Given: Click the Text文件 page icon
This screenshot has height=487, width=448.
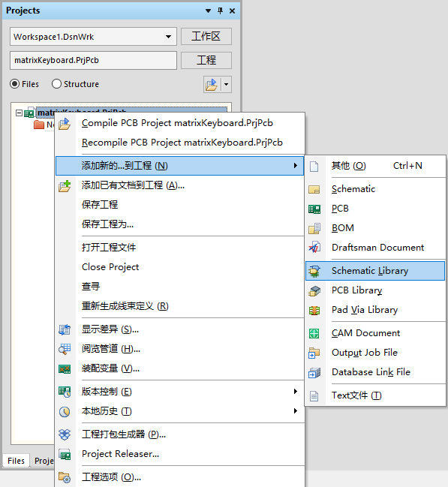Looking at the screenshot, I should pyautogui.click(x=314, y=396).
